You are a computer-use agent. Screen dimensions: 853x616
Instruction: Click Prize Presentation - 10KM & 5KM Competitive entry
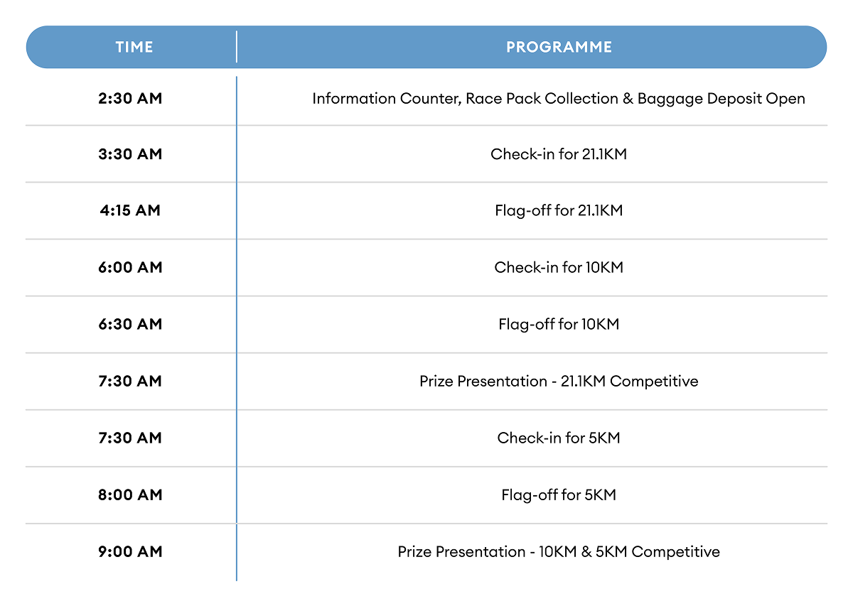pos(559,552)
